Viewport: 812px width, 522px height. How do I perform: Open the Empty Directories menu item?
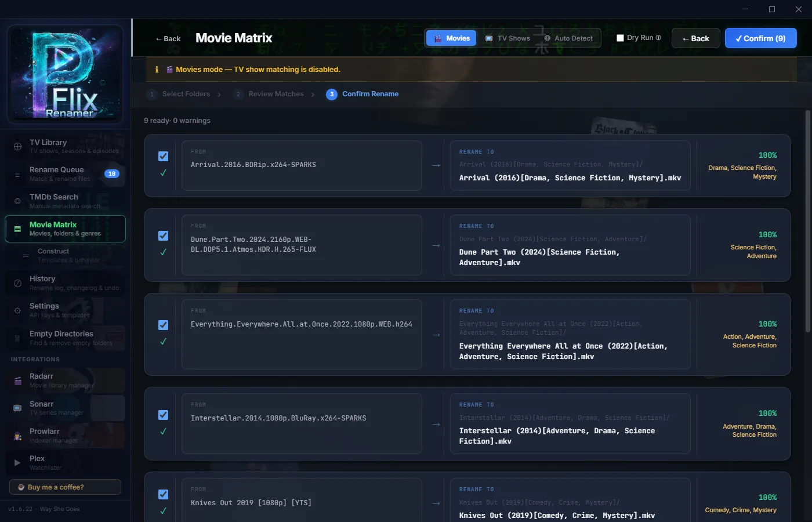pyautogui.click(x=65, y=338)
